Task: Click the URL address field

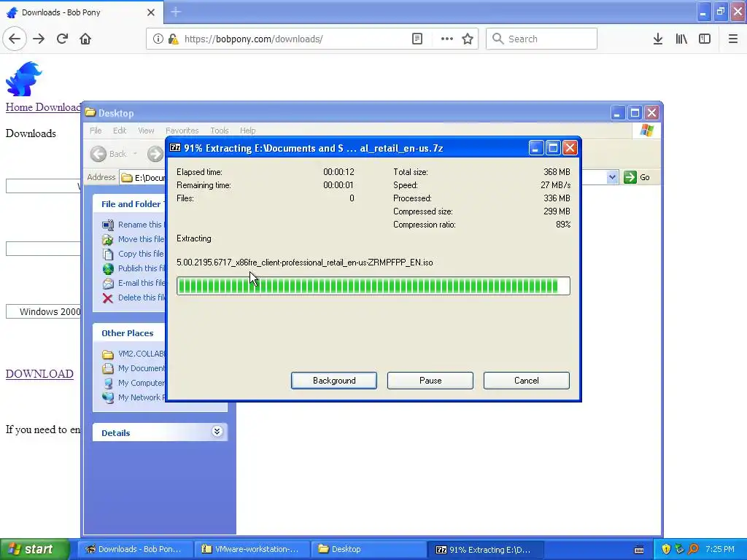Action: (295, 39)
